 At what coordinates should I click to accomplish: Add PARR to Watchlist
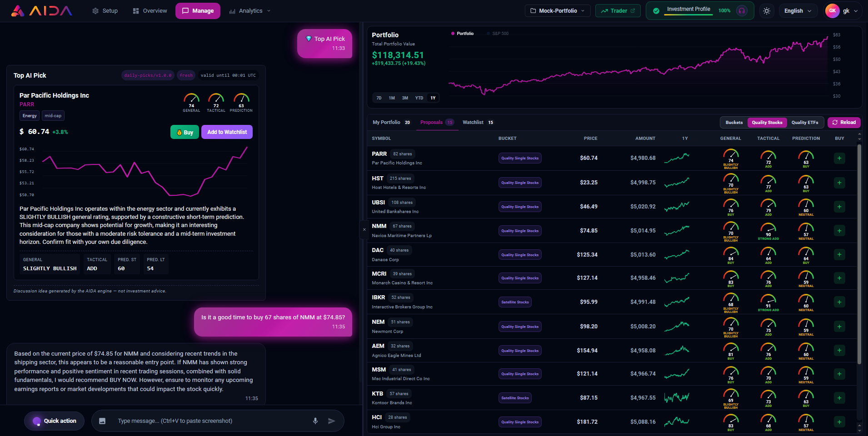click(227, 132)
